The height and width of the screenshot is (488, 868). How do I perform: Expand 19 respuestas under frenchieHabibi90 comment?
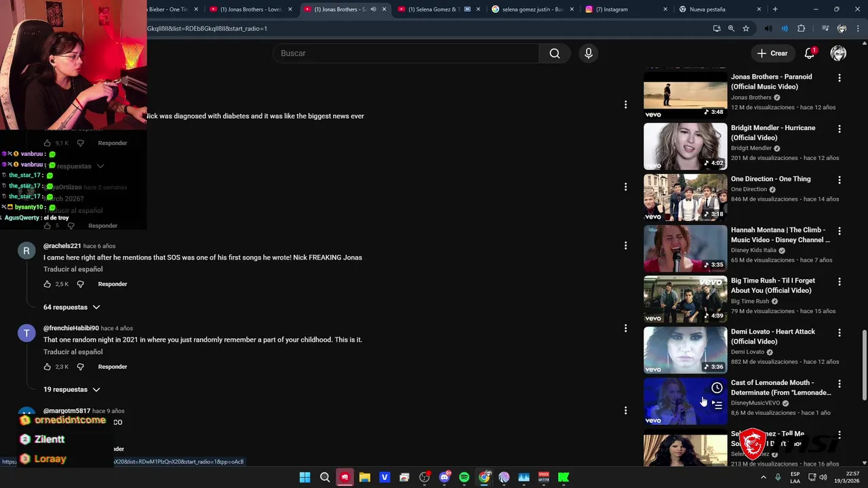72,390
